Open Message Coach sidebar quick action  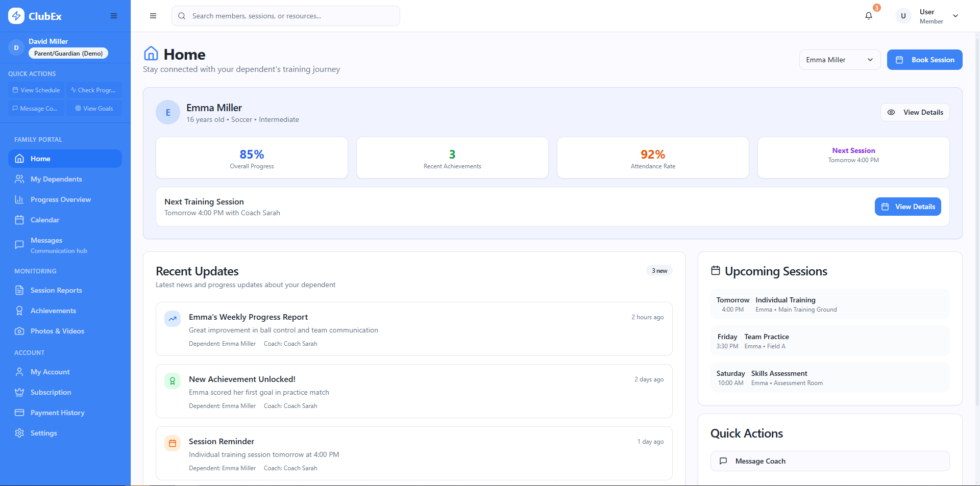point(36,109)
